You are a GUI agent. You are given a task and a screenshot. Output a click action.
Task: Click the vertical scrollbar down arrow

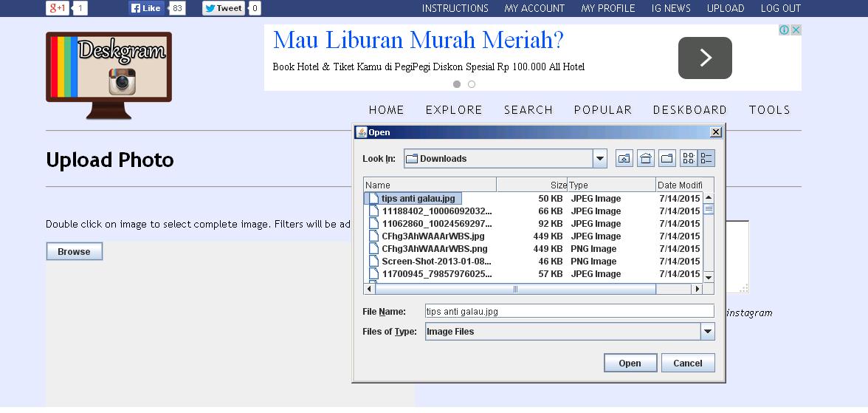pyautogui.click(x=709, y=276)
